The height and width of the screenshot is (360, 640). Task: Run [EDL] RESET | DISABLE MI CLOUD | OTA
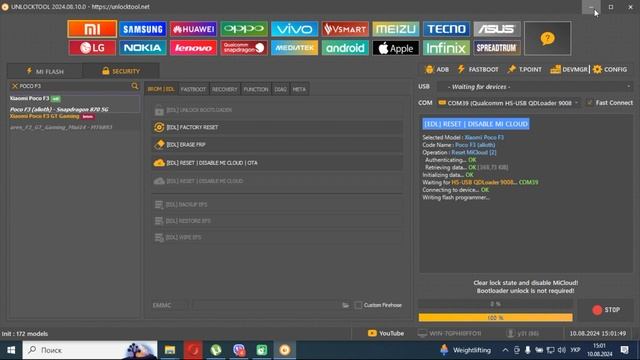(278, 163)
